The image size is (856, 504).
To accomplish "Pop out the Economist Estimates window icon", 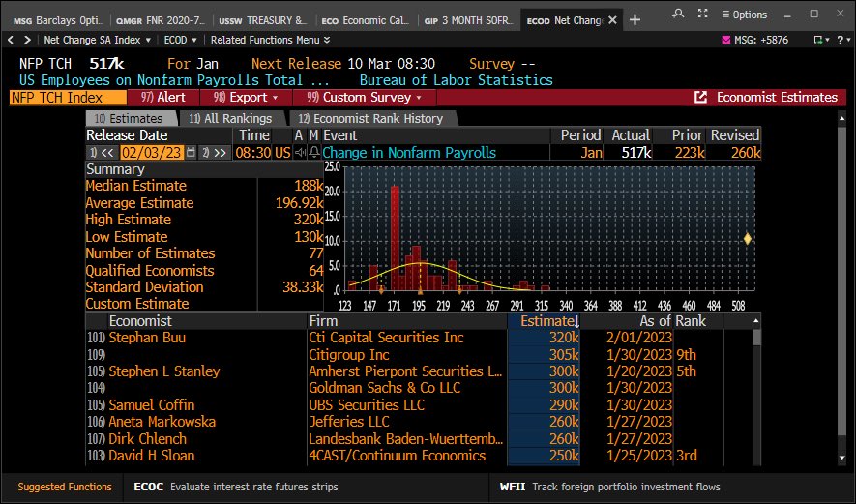I will coord(700,97).
